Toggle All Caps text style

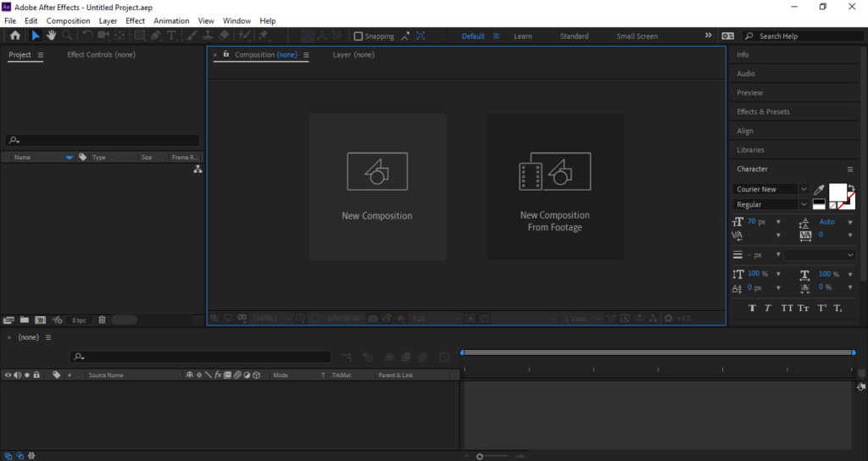(787, 308)
